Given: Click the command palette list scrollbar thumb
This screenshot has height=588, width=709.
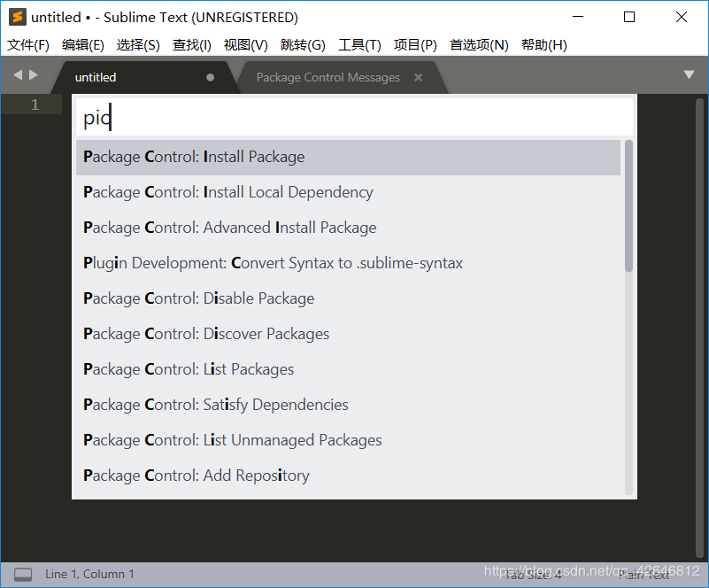Looking at the screenshot, I should click(x=628, y=205).
